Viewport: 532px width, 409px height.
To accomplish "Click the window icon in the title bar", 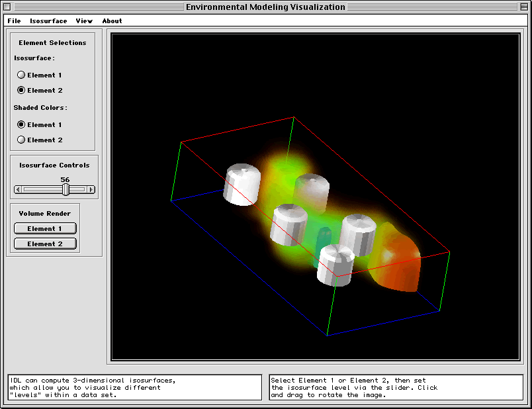I will click(x=8, y=7).
